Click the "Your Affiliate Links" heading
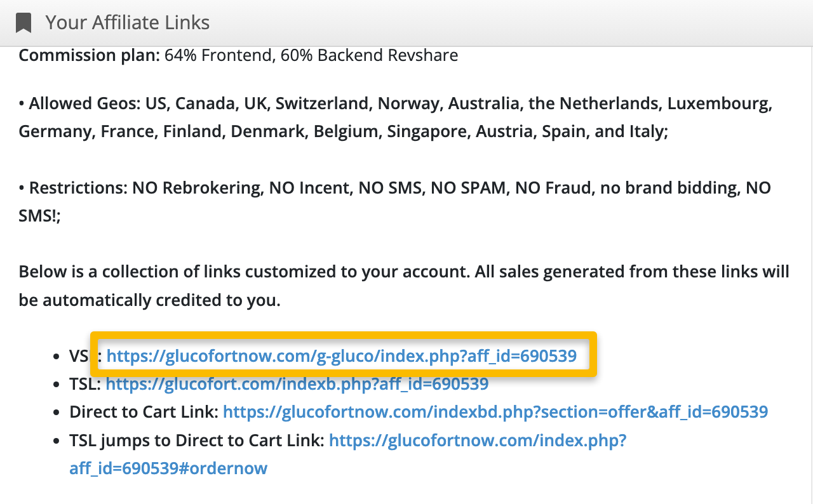The height and width of the screenshot is (504, 813). [x=127, y=23]
